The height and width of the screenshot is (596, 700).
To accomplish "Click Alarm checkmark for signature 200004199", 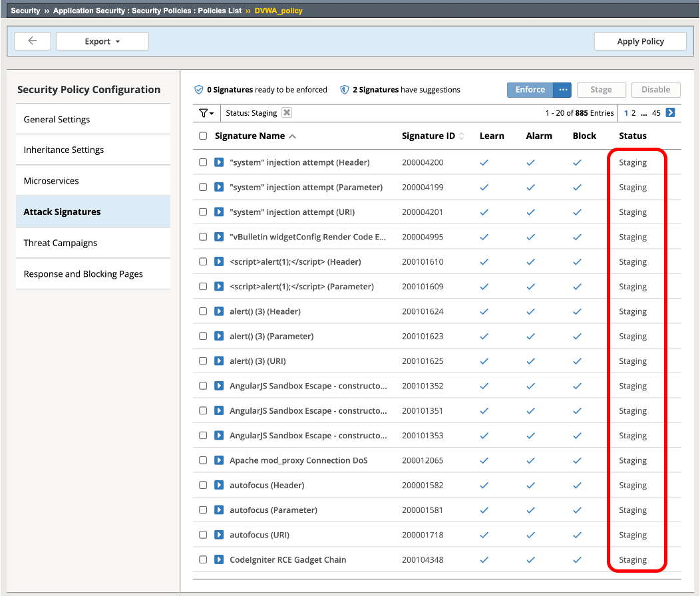I will coord(530,188).
